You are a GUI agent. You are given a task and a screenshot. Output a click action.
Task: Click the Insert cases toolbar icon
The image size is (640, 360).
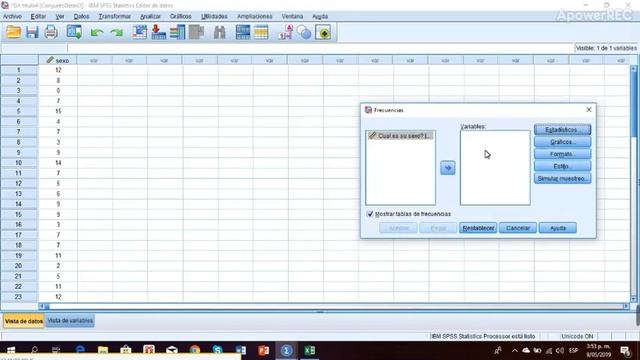point(242,32)
